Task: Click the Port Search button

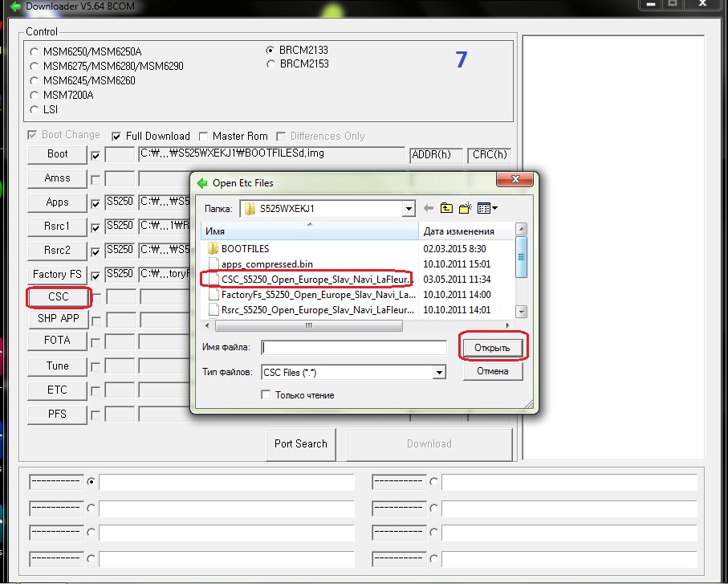Action: coord(301,444)
